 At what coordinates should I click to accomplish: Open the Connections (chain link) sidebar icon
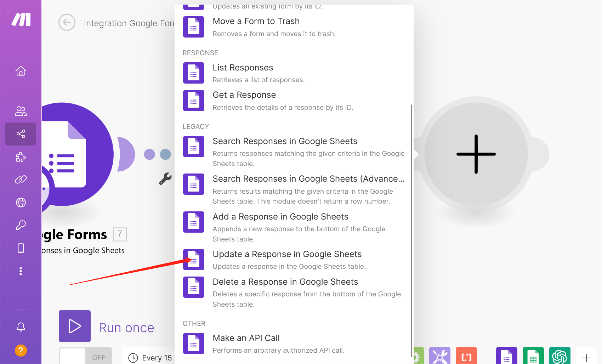tap(21, 180)
